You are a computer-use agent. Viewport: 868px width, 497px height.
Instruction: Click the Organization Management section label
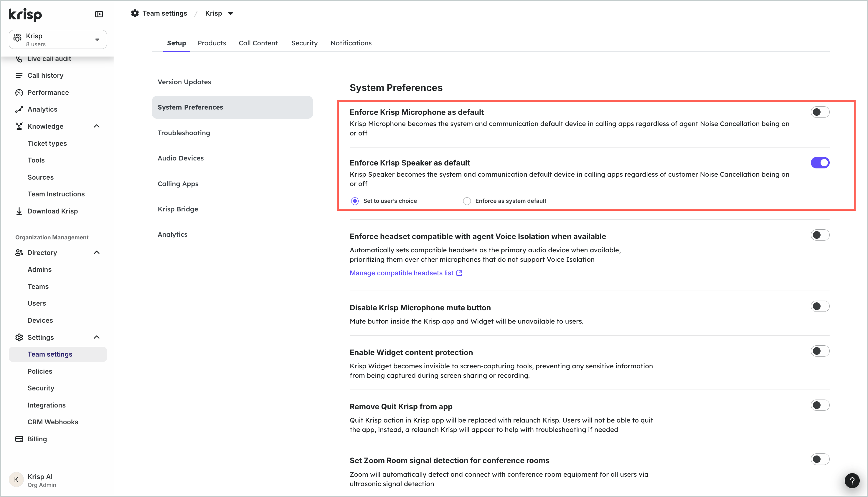[52, 237]
